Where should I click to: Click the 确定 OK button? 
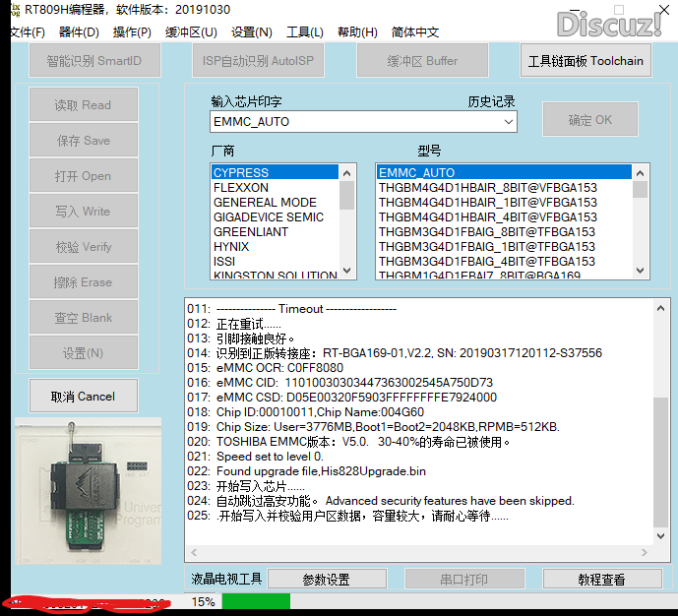coord(590,120)
